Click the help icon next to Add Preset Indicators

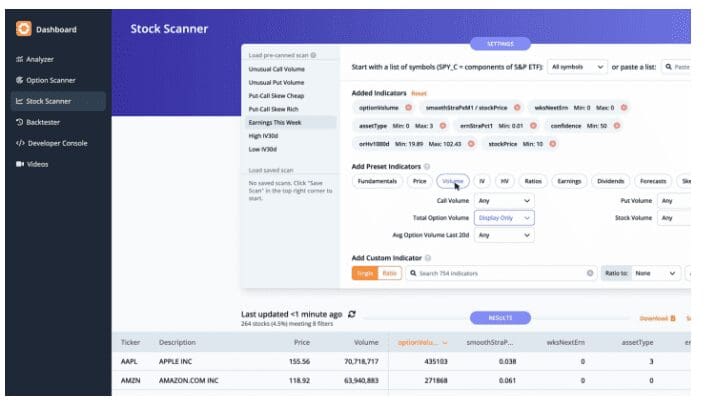pos(428,165)
